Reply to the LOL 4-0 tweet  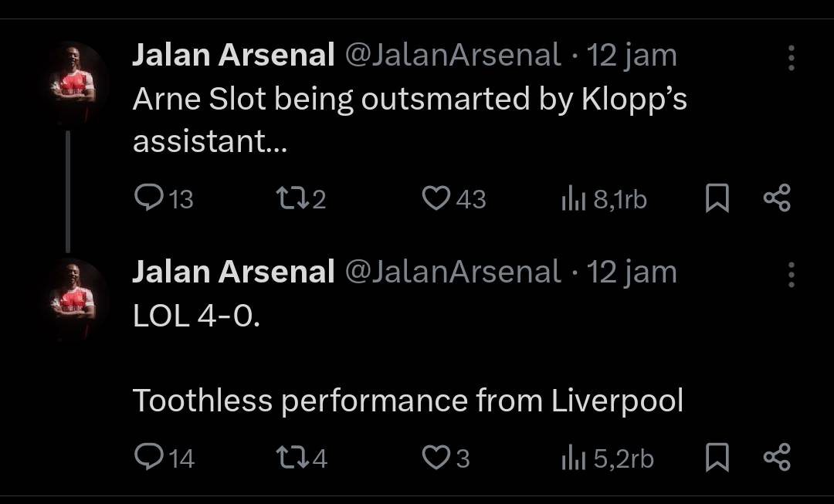tap(147, 458)
